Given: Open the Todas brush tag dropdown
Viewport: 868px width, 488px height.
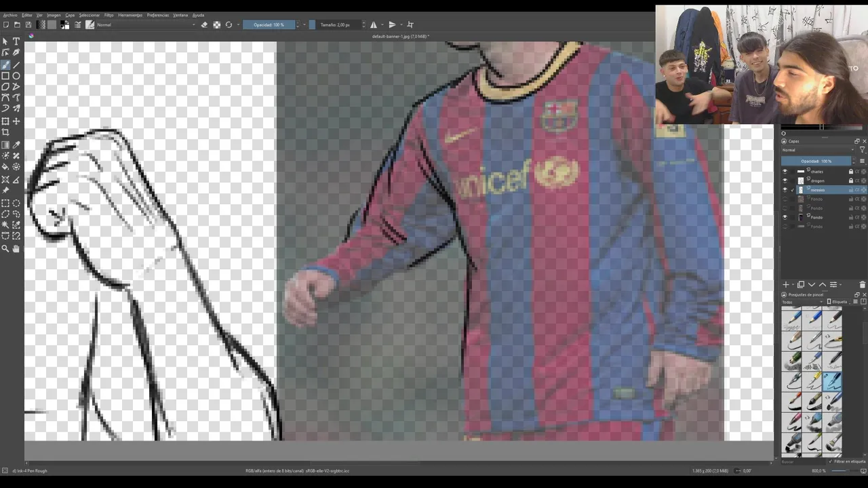Looking at the screenshot, I should (x=802, y=302).
